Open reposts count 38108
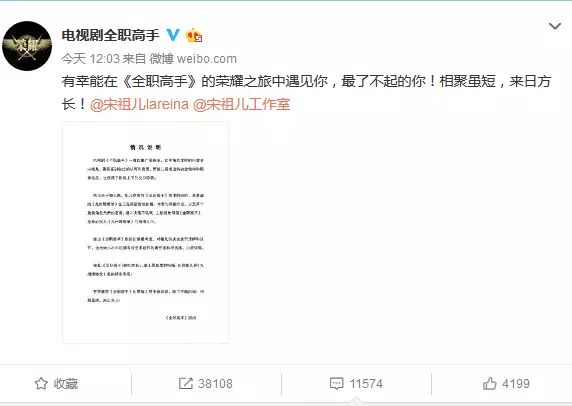 (x=215, y=384)
